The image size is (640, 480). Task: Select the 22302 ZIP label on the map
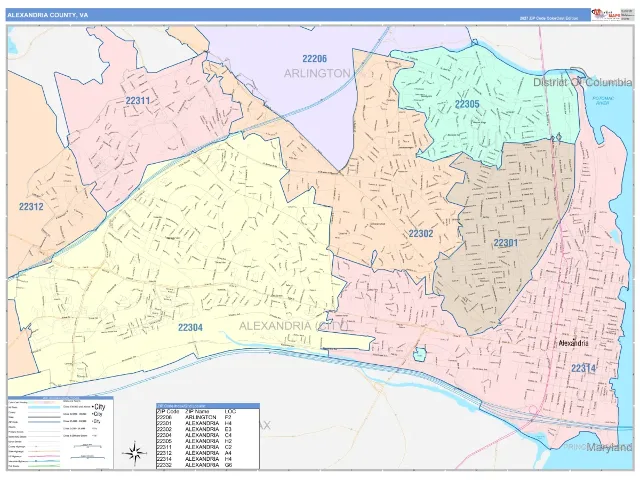pos(421,233)
